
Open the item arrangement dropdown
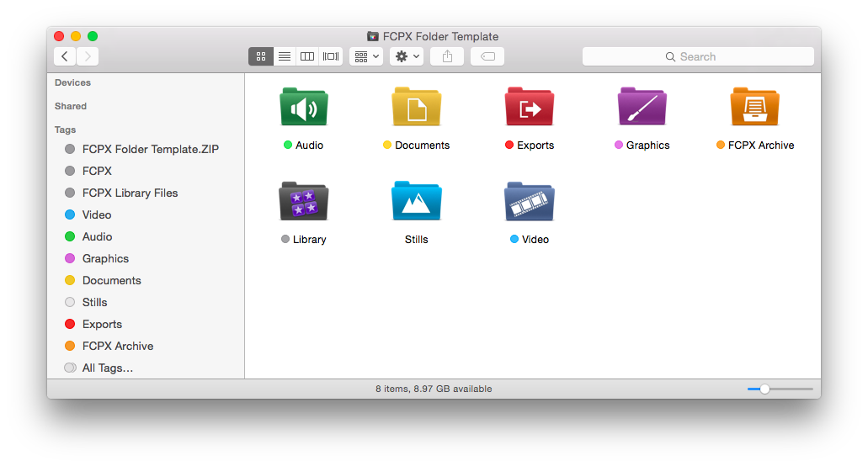click(366, 56)
